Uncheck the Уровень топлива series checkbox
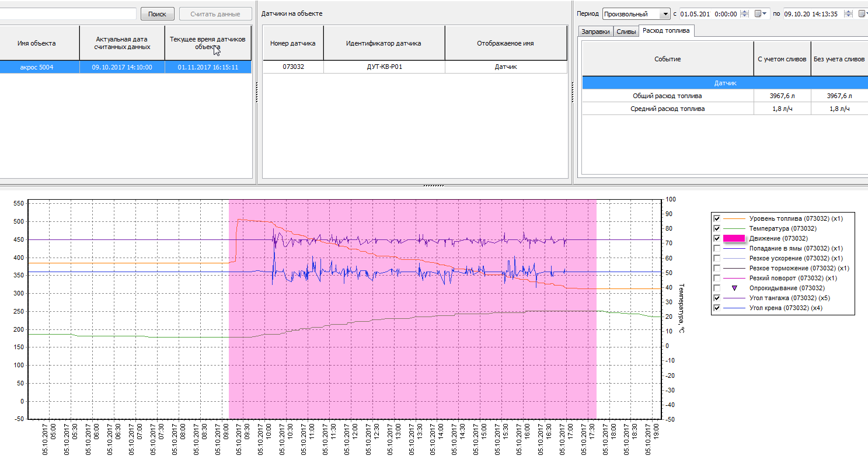This screenshot has height=459, width=868. [717, 218]
